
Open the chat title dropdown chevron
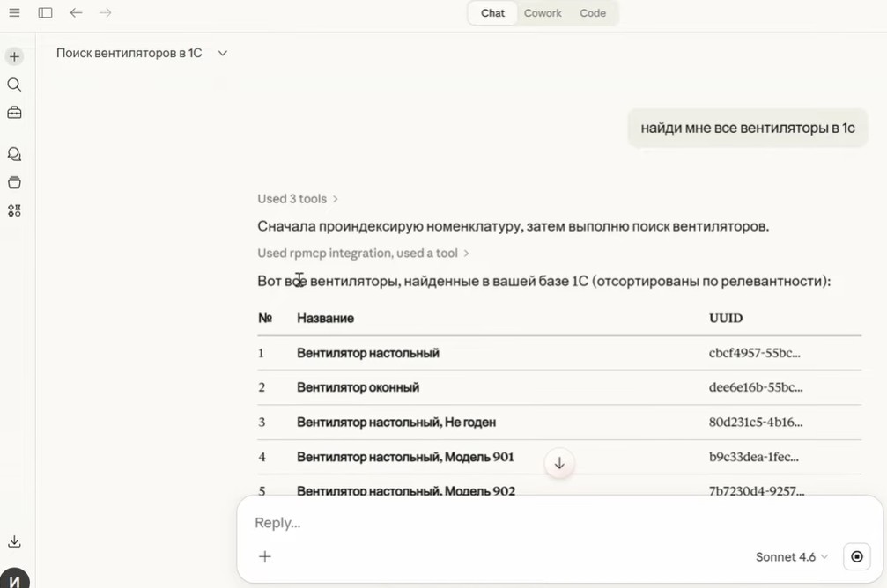point(223,54)
